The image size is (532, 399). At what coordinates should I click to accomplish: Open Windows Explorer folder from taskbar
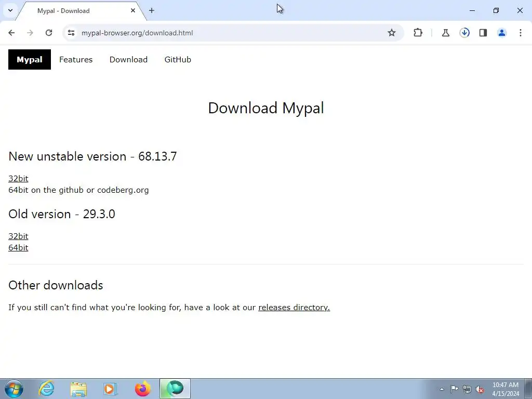point(78,389)
